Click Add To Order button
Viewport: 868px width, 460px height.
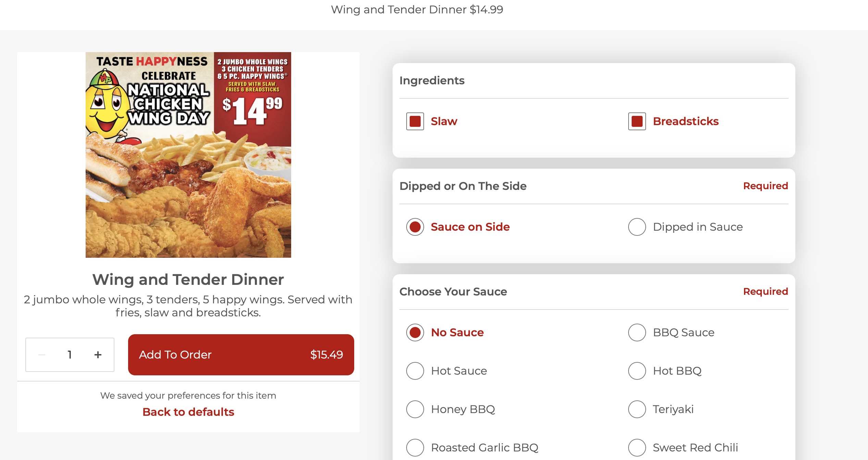(x=241, y=354)
